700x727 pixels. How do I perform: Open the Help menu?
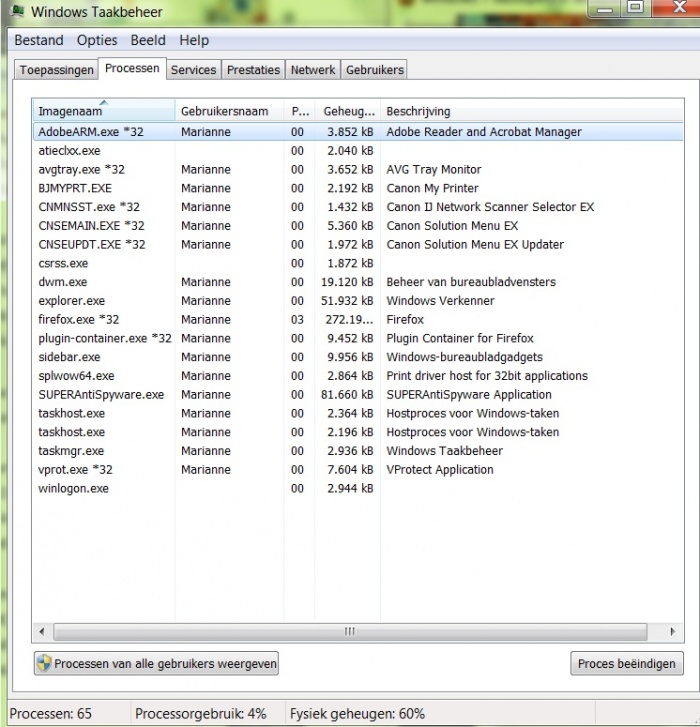tap(194, 40)
